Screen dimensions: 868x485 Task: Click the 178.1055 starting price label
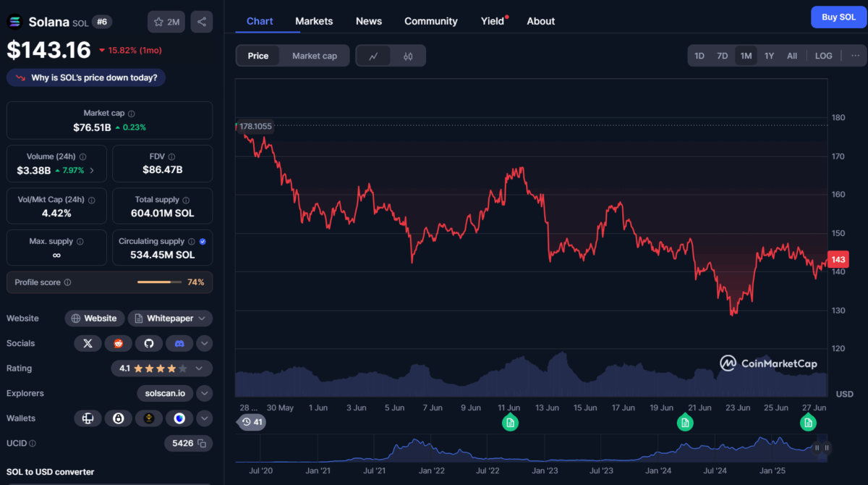[255, 126]
